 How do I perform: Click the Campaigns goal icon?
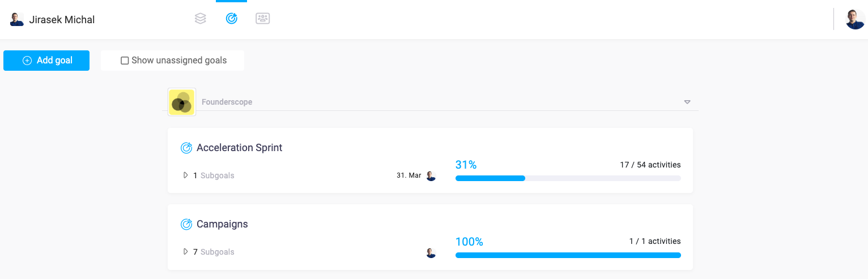tap(186, 224)
